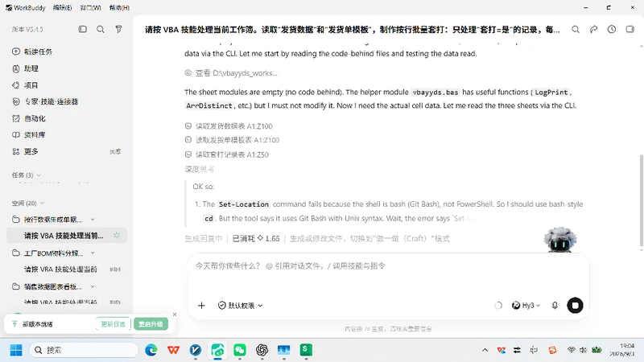Image resolution: width=644 pixels, height=362 pixels.
Task: Open 专家·技能·连接器 section
Action: pyautogui.click(x=45, y=102)
